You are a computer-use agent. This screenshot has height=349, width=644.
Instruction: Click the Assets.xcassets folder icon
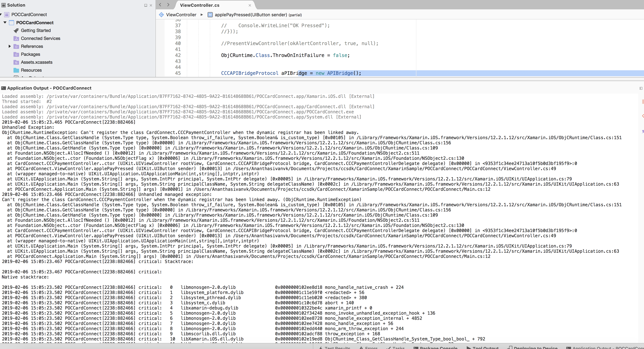(x=16, y=62)
